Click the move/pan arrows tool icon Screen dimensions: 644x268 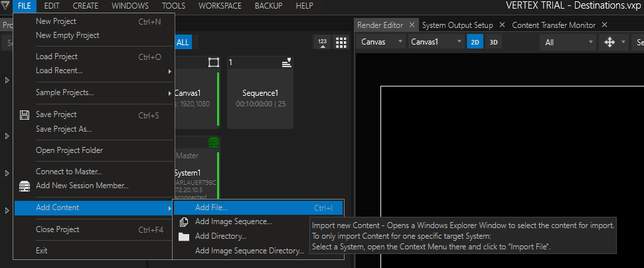point(609,43)
